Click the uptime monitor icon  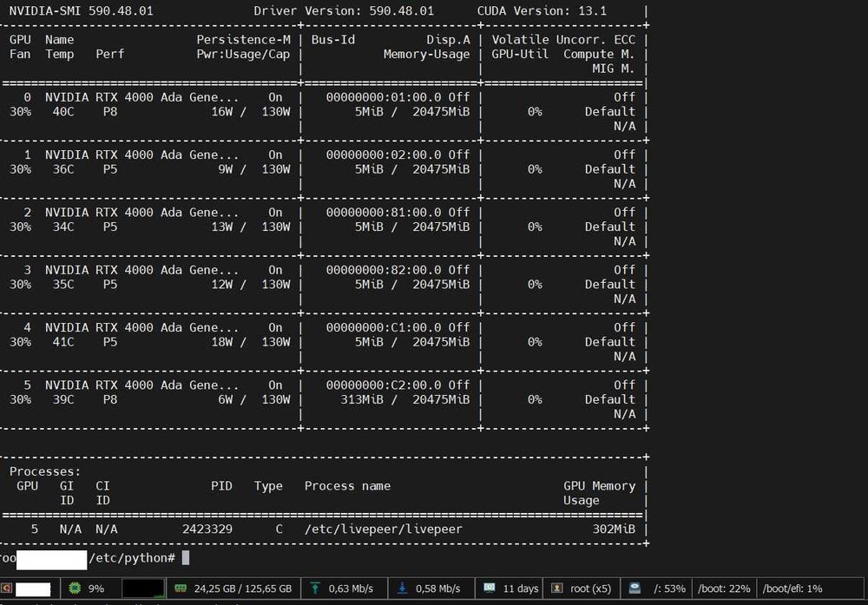tap(490, 588)
